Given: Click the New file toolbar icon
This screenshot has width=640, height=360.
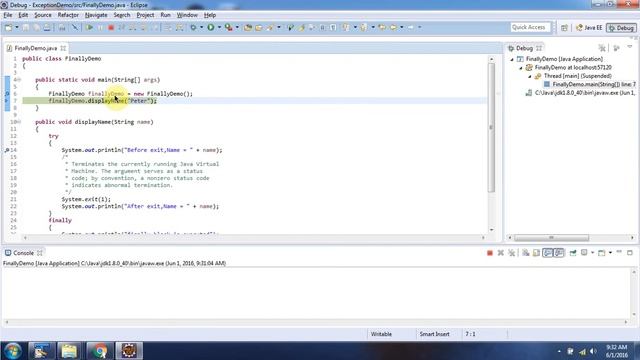Looking at the screenshot, I should point(9,27).
